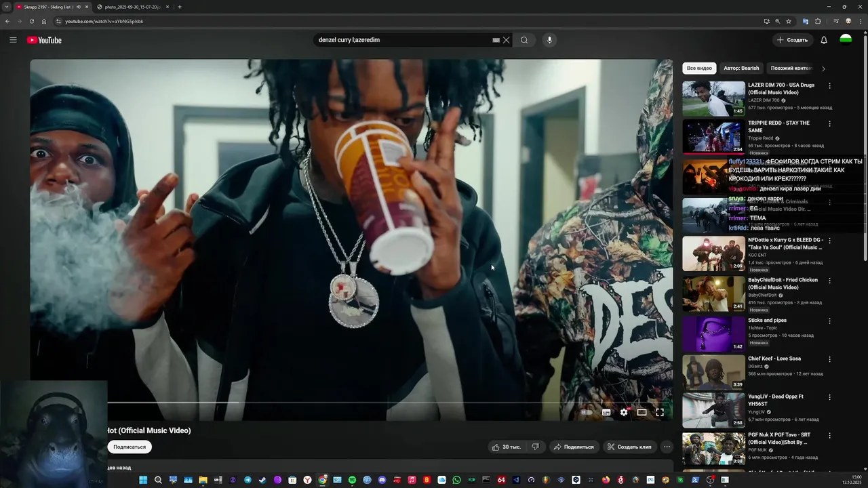This screenshot has width=868, height=488.
Task: Click the Подписаться subscribe button
Action: tap(130, 447)
